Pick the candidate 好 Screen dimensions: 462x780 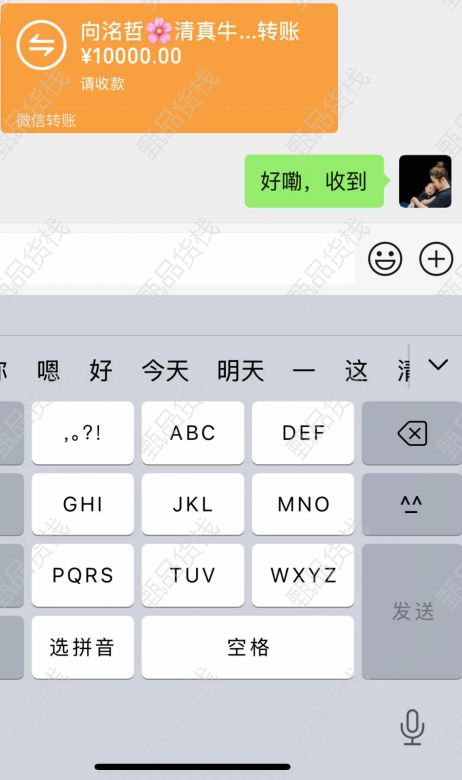(x=101, y=371)
